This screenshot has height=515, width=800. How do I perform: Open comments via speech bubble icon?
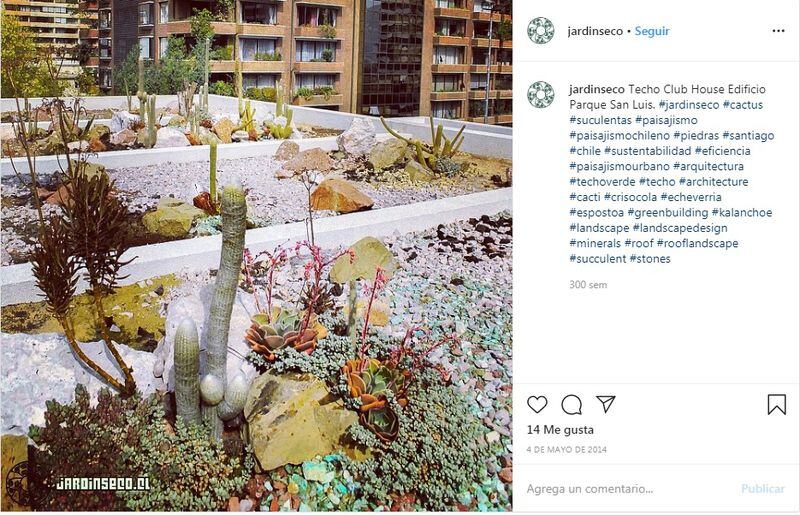pos(571,405)
